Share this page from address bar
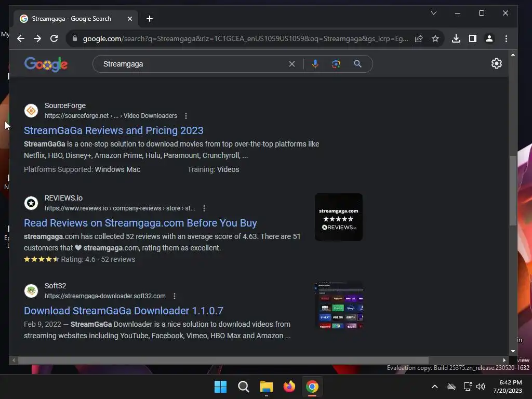 [419, 38]
